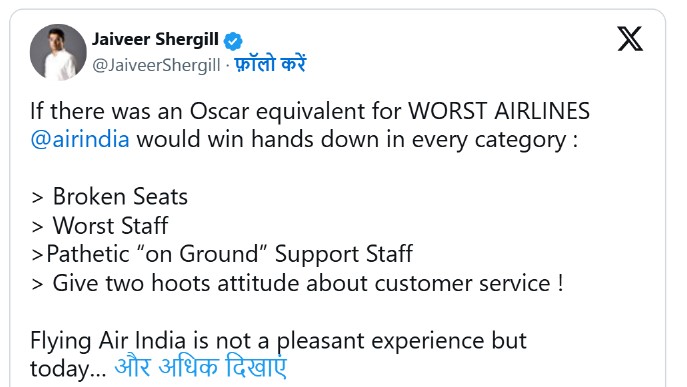Click 'Flying Air India is not a pleasant' sentence
The image size is (687, 387).
pyautogui.click(x=278, y=341)
